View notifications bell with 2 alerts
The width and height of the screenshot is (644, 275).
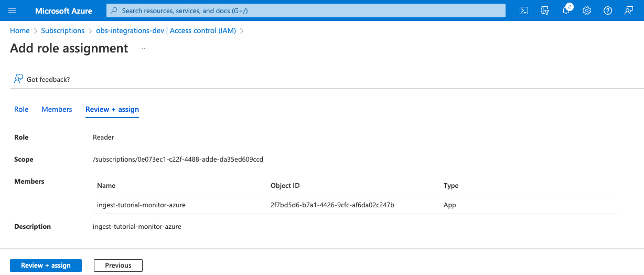pyautogui.click(x=566, y=10)
